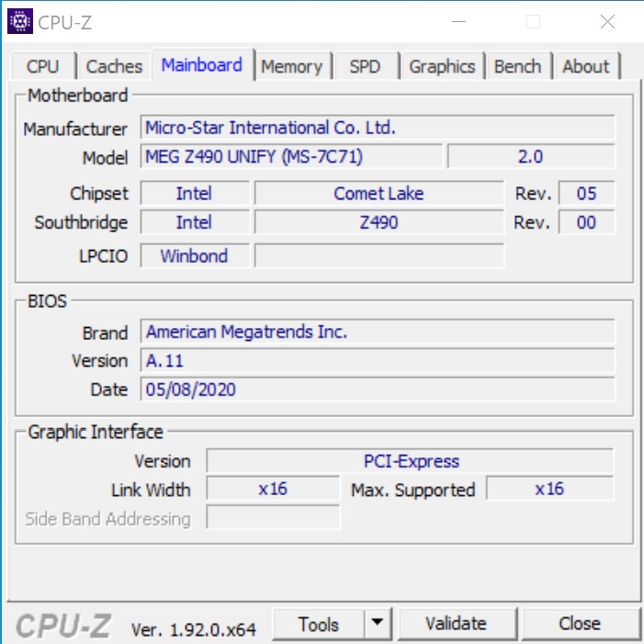Click the southbridge revision value 00
Image resolution: width=644 pixels, height=644 pixels.
tap(586, 222)
